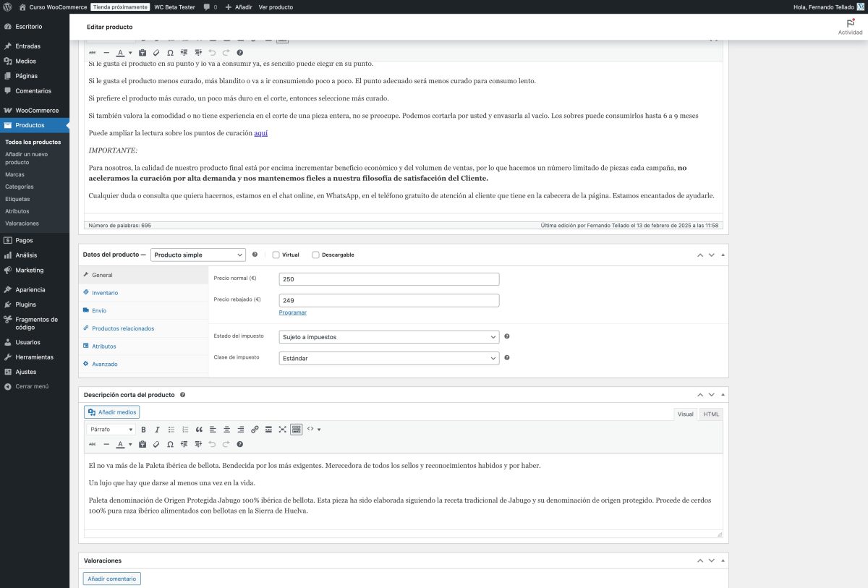Open the Estado del impuesto dropdown

[x=388, y=337]
